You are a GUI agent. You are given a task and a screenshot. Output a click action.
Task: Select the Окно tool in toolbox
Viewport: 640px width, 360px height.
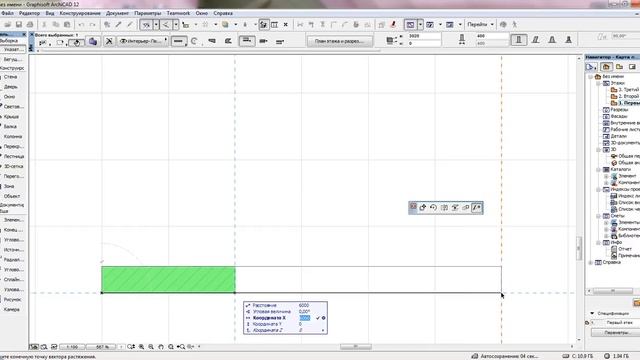coord(10,97)
